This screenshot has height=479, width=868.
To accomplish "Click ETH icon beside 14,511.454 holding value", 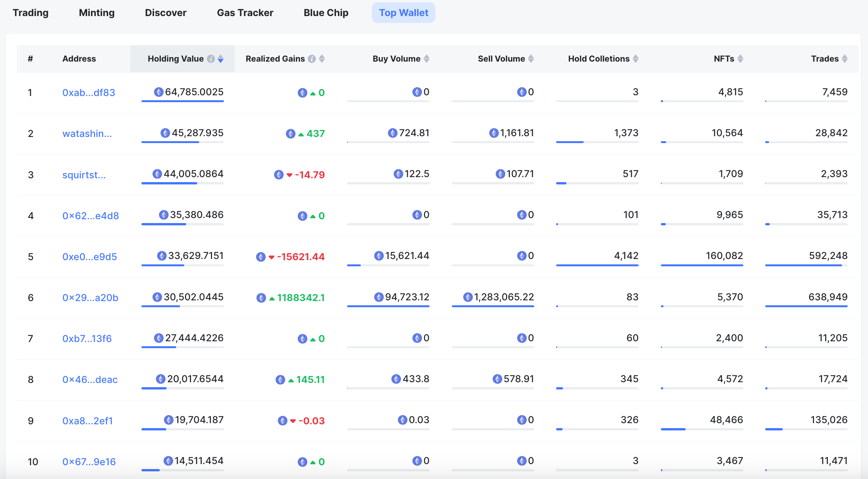I will click(168, 461).
